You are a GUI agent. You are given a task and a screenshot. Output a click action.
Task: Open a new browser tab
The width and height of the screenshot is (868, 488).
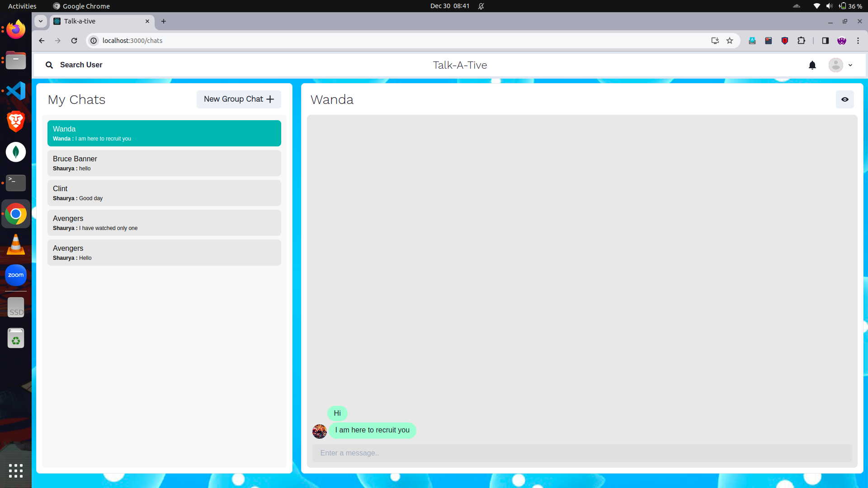pos(164,21)
